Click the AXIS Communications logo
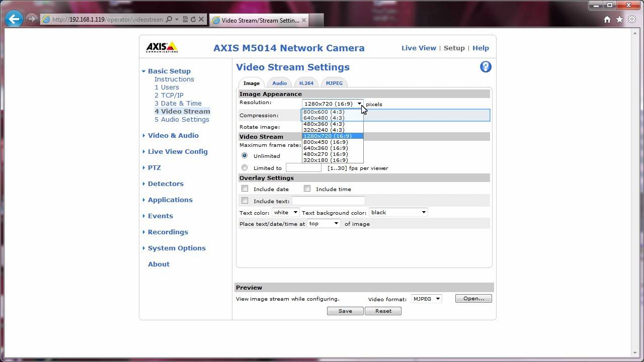 point(162,47)
